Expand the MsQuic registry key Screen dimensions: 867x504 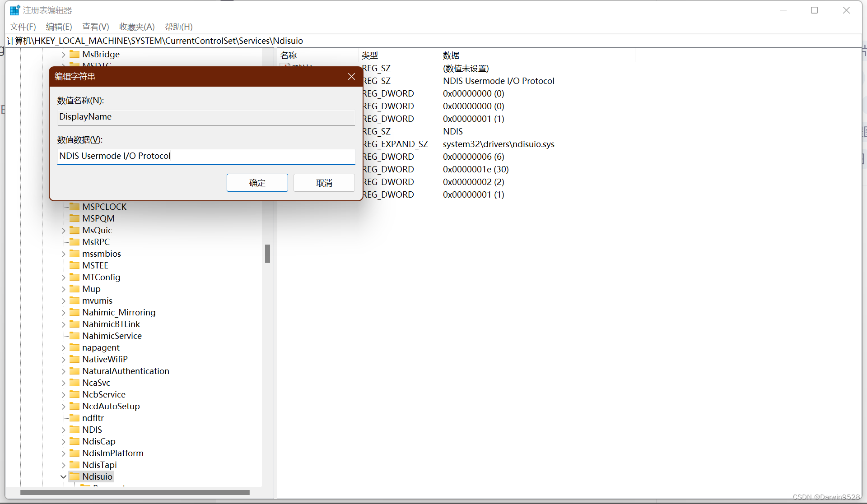(63, 230)
